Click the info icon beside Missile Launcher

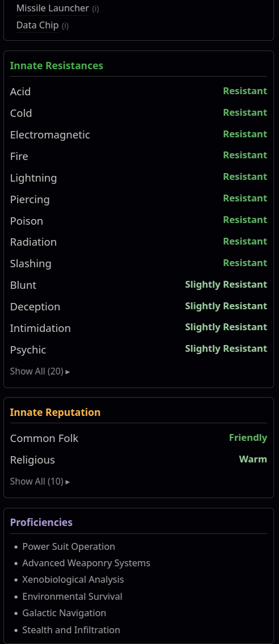click(96, 9)
